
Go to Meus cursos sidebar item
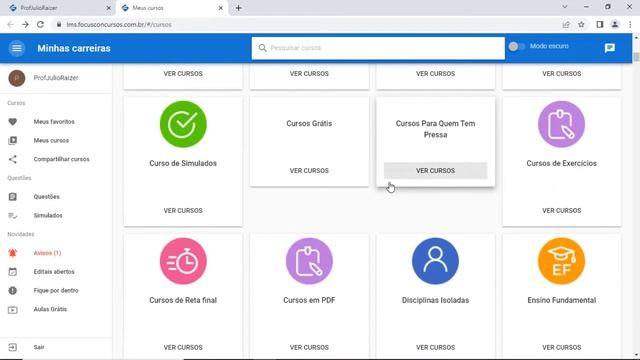pos(51,140)
